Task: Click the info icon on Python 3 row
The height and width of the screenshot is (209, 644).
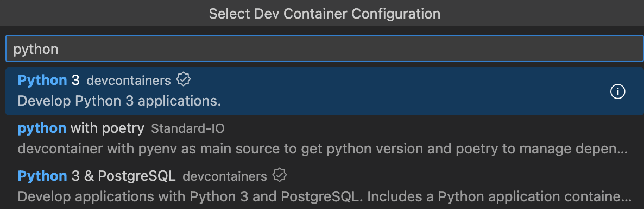Action: 617,91
